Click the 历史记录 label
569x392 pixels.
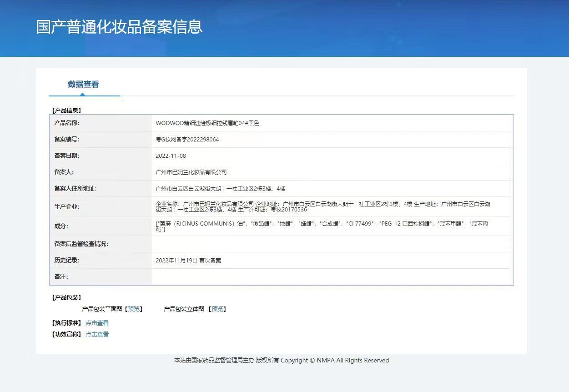(x=67, y=261)
